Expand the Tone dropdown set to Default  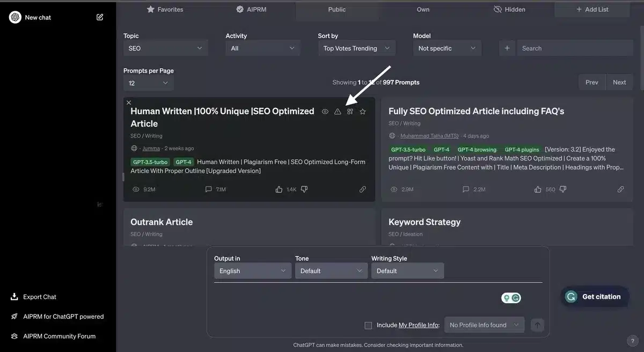[x=332, y=271]
